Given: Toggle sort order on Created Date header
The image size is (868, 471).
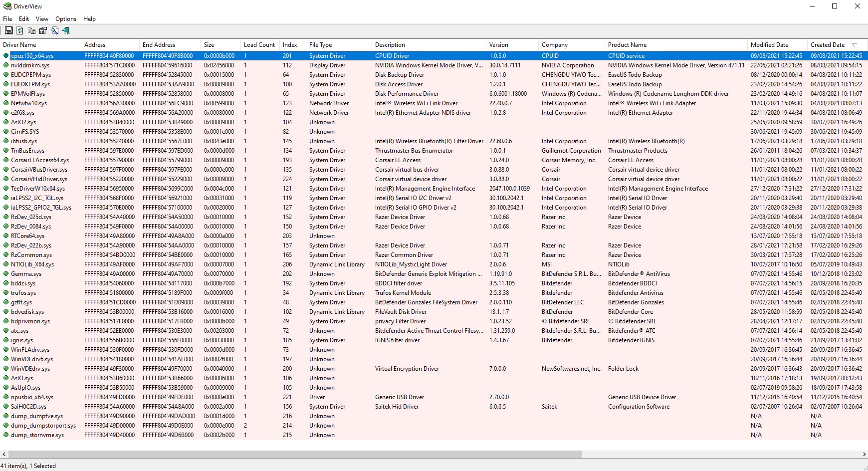Looking at the screenshot, I should click(x=838, y=45).
